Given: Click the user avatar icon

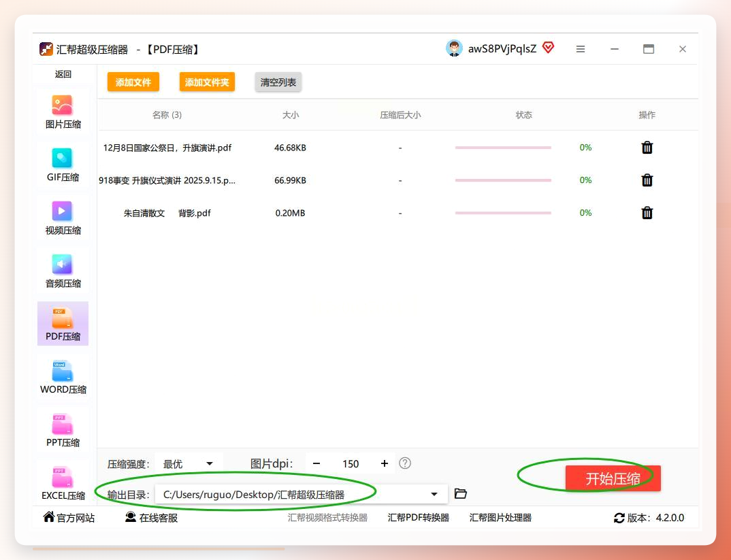Looking at the screenshot, I should [x=454, y=48].
